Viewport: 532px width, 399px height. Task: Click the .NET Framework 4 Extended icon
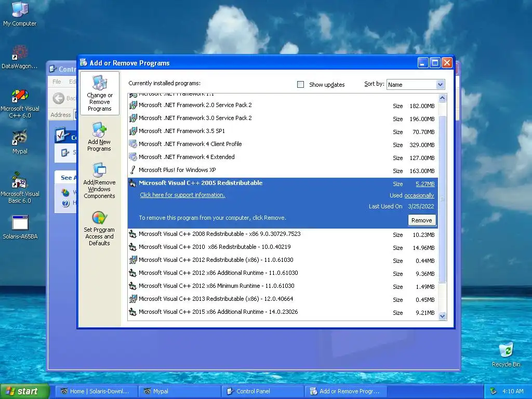(x=132, y=157)
